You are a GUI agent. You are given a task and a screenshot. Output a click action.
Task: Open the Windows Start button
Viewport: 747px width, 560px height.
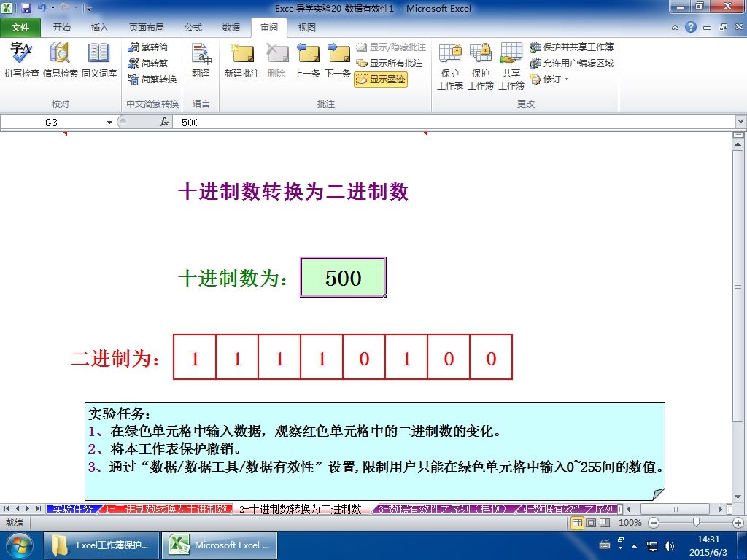tap(19, 545)
